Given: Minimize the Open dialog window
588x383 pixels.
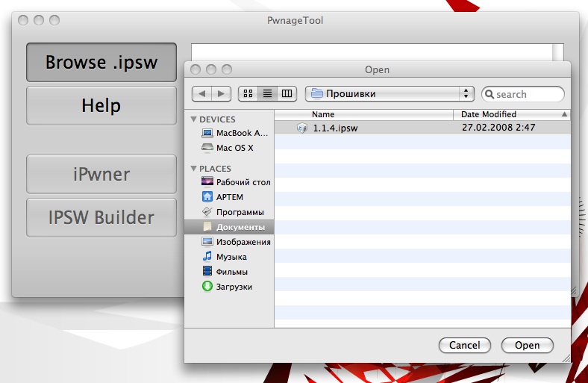Looking at the screenshot, I should 211,69.
